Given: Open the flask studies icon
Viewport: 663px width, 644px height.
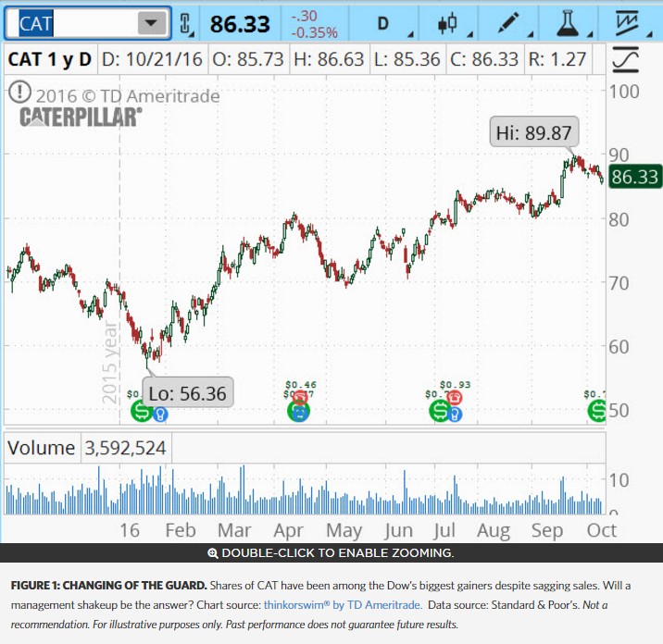Looking at the screenshot, I should tap(568, 24).
